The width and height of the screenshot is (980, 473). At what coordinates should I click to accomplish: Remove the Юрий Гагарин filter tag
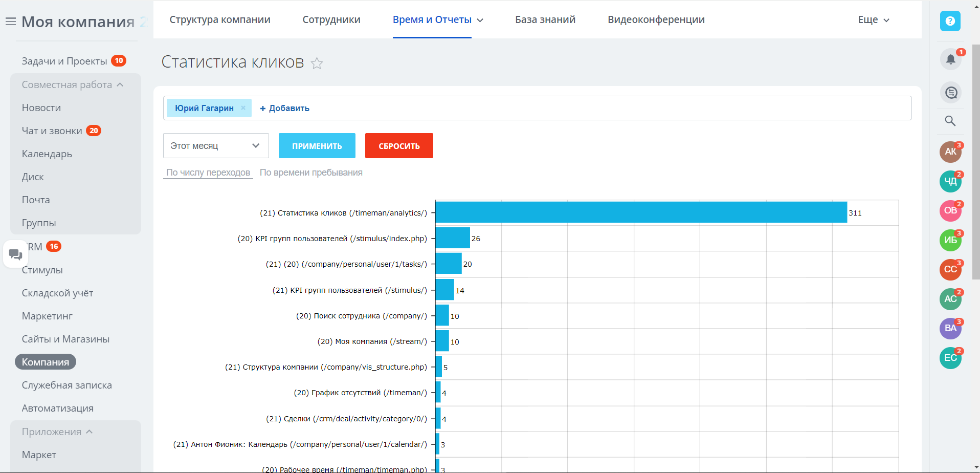tap(243, 108)
